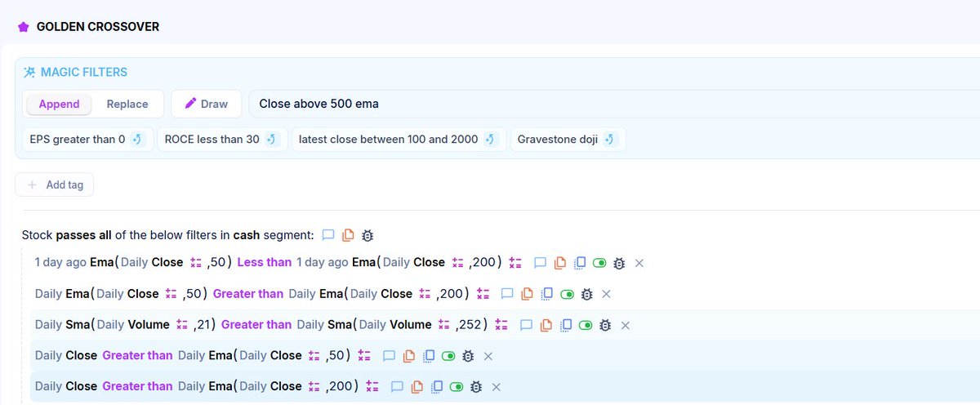Open math operations icon ending the Sma Volume row

pyautogui.click(x=502, y=325)
